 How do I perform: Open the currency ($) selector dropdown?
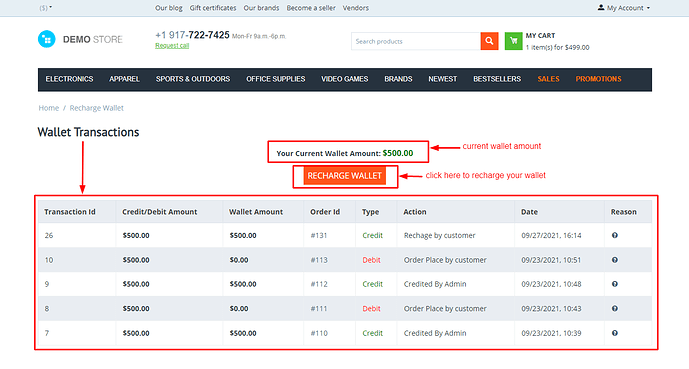pos(46,8)
